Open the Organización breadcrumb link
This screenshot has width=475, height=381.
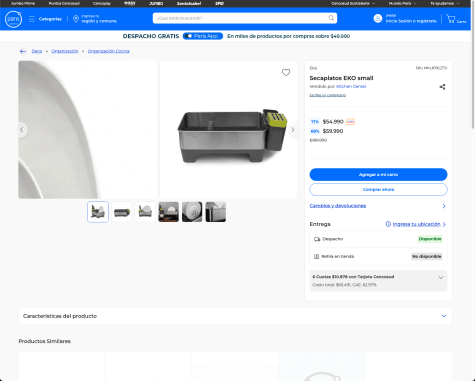point(65,51)
